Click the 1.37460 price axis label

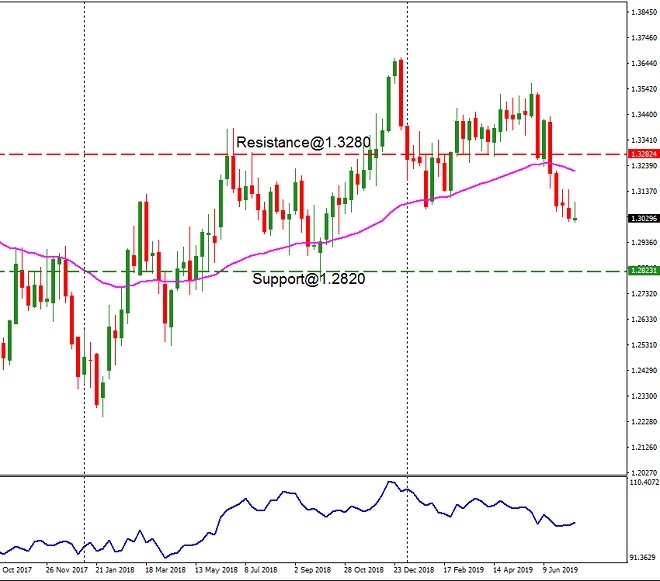[x=644, y=38]
